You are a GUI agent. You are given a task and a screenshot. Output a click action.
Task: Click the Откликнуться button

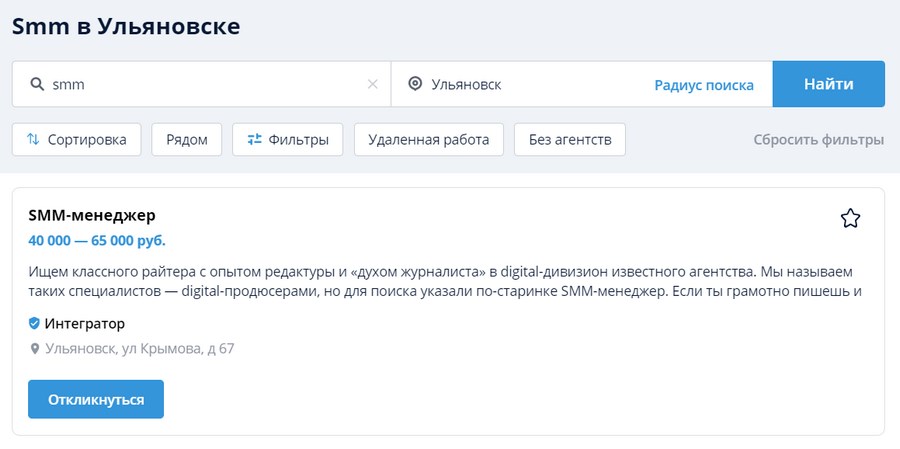pyautogui.click(x=96, y=399)
